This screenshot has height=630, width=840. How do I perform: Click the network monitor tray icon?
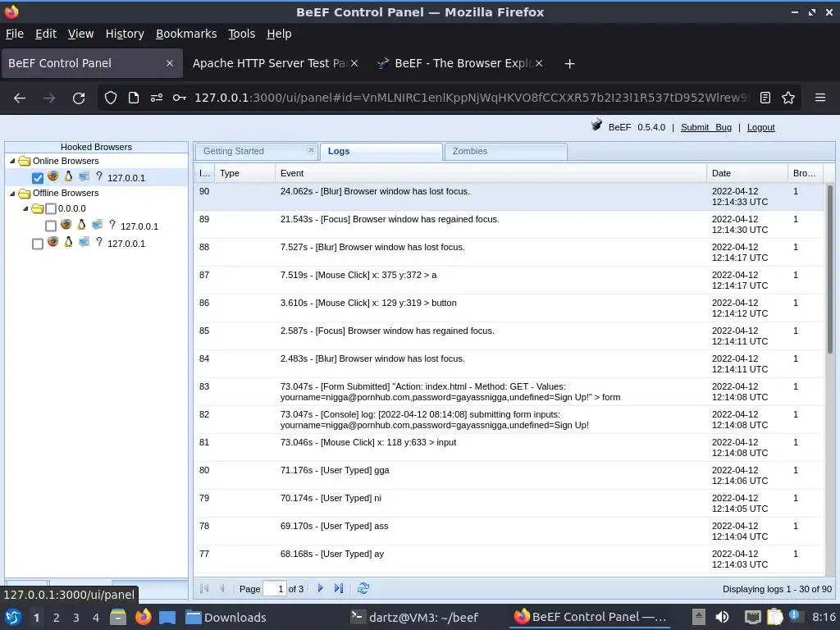[x=753, y=617]
